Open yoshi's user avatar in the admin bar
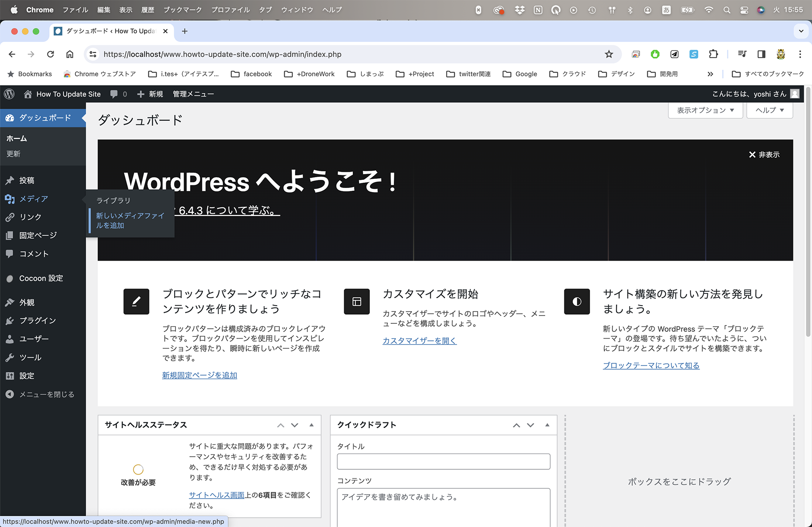The image size is (812, 527). click(x=795, y=94)
